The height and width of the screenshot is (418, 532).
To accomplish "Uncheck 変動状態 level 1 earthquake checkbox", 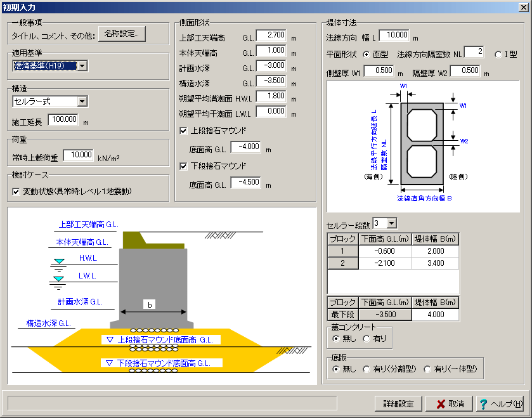I will point(16,191).
